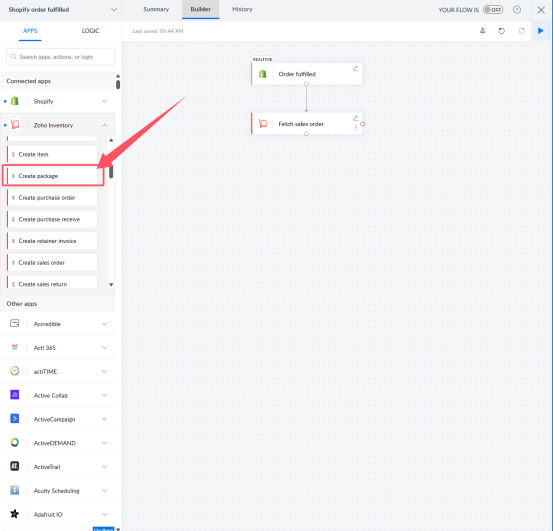Expand the ActiveCampaign app entry

[104, 419]
